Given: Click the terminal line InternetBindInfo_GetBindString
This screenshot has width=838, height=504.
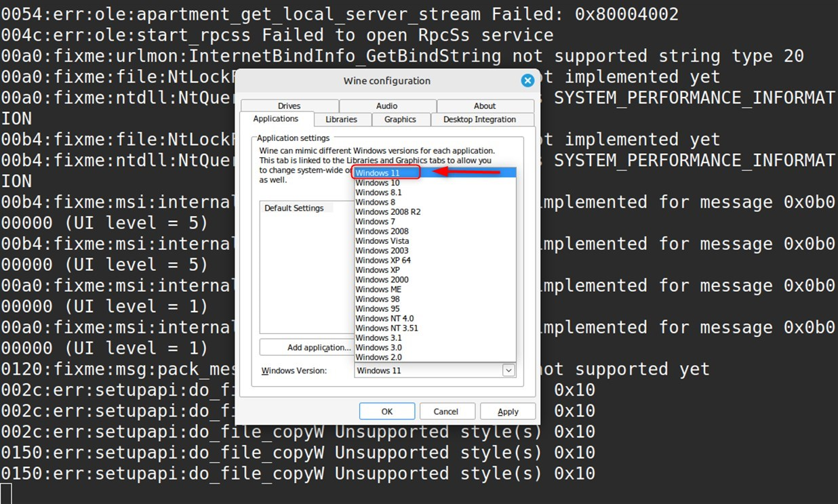Looking at the screenshot, I should coord(402,56).
